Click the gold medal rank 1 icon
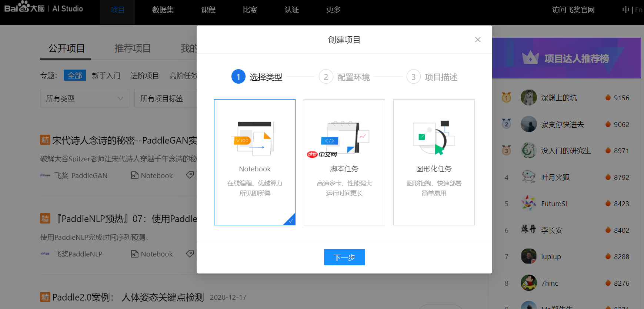Viewport: 644px width, 309px height. [506, 97]
